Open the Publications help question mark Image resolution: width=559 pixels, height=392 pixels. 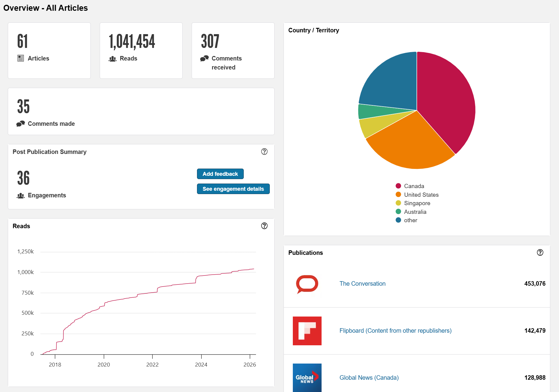click(x=540, y=252)
